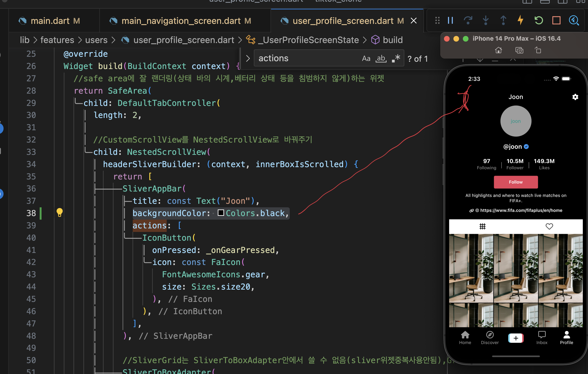Viewport: 588px width, 374px height.
Task: Enable regular expression search
Action: (x=396, y=58)
